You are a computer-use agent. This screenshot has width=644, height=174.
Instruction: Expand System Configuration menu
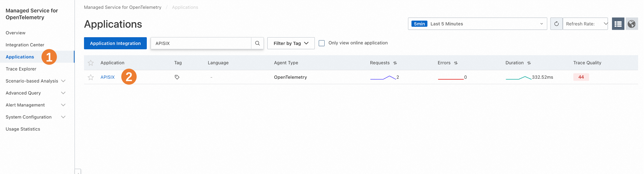pyautogui.click(x=35, y=117)
